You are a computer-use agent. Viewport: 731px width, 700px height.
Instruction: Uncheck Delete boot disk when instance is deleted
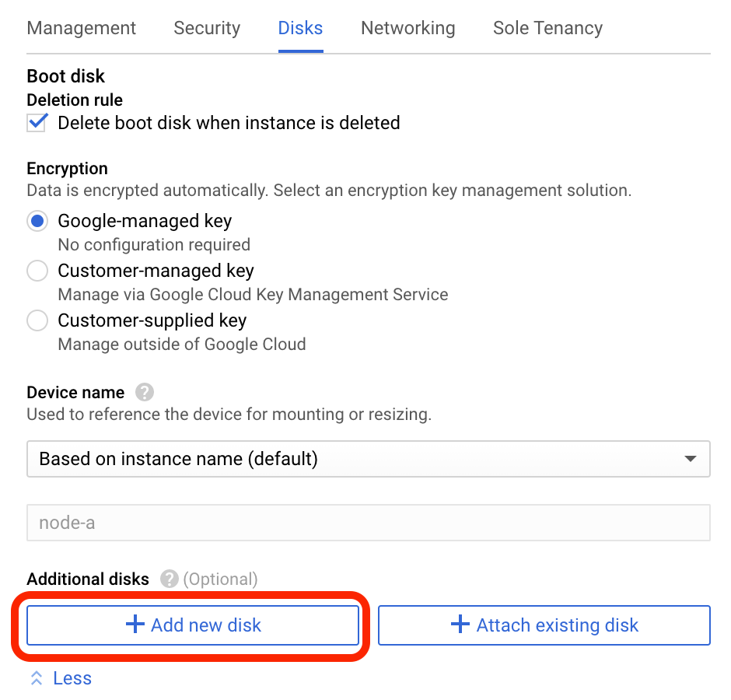click(x=37, y=123)
